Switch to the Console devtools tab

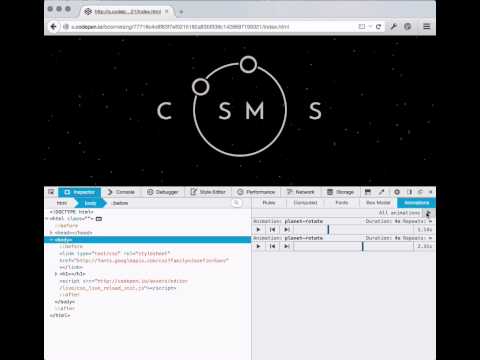tap(121, 192)
